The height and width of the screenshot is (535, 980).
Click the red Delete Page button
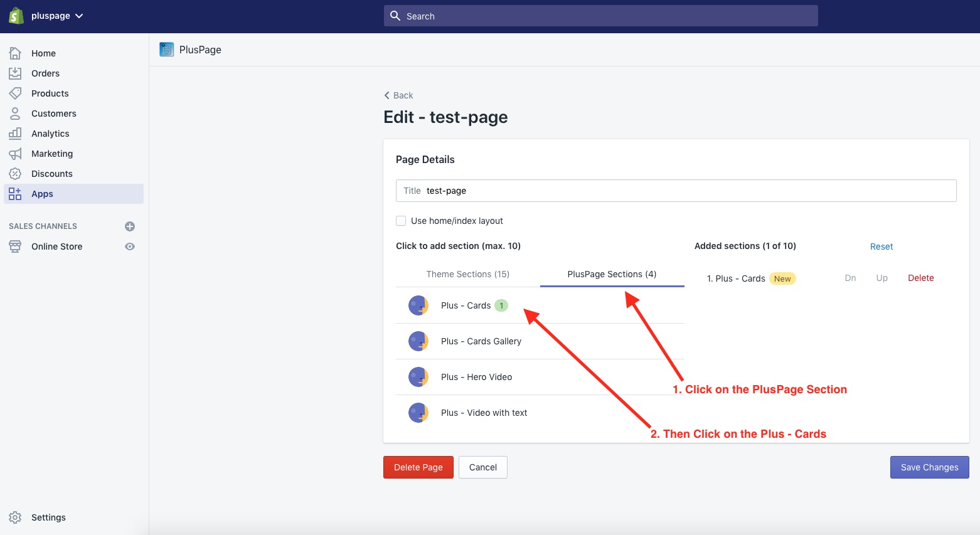click(418, 467)
